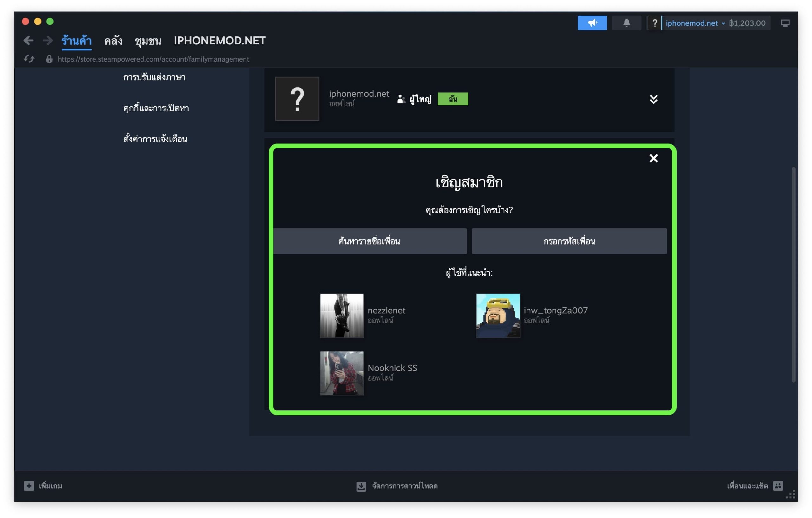Viewport: 812px width, 518px height.
Task: Open the ชุมชน community tab
Action: pos(148,41)
